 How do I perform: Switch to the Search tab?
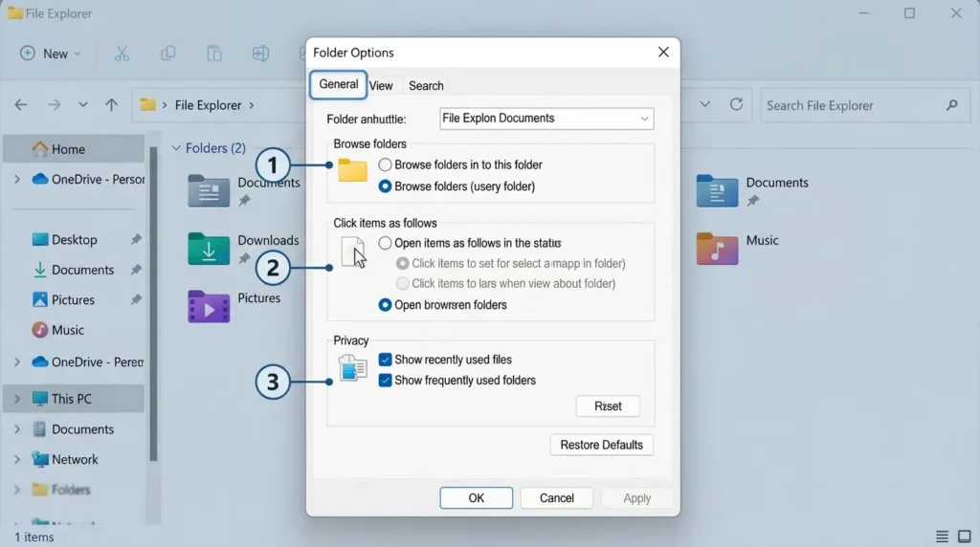(x=426, y=86)
